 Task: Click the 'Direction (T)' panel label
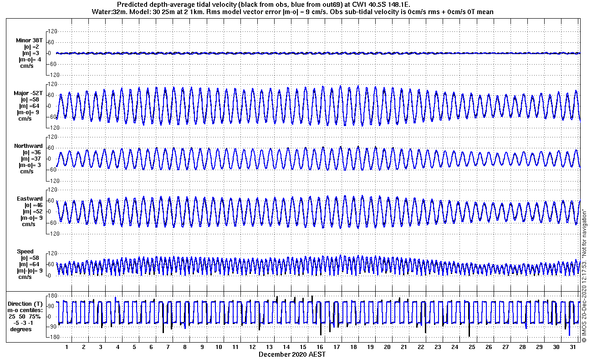(26, 304)
